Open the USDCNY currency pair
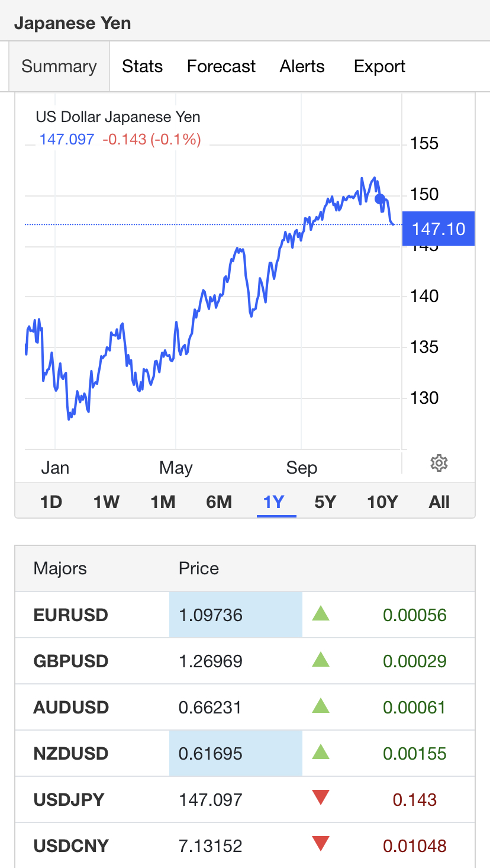490x868 pixels. point(71,846)
